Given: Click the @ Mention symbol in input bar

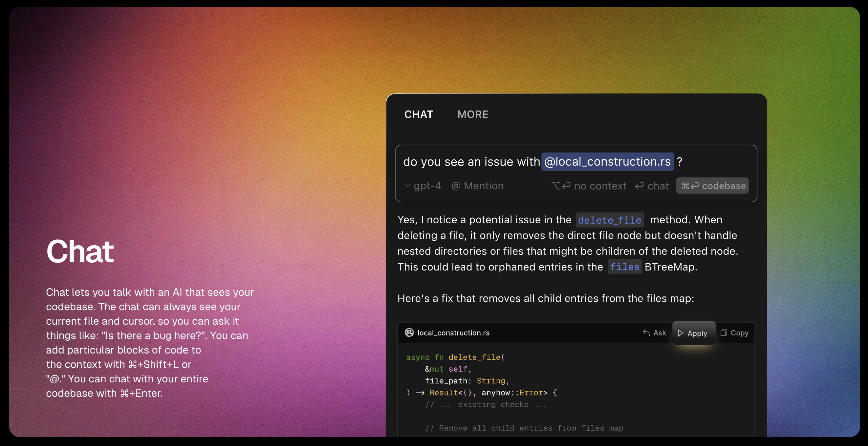Looking at the screenshot, I should point(456,186).
